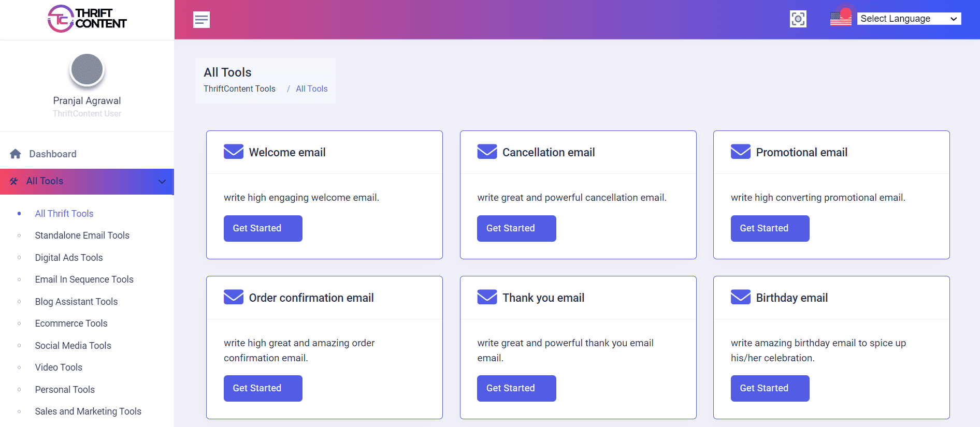The image size is (980, 427).
Task: Click the Welcome email envelope icon
Action: pyautogui.click(x=233, y=152)
